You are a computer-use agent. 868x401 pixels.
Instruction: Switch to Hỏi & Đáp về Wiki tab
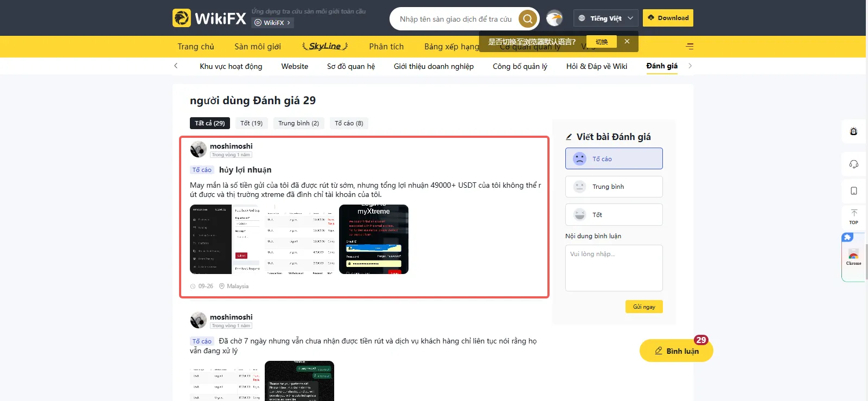[597, 66]
